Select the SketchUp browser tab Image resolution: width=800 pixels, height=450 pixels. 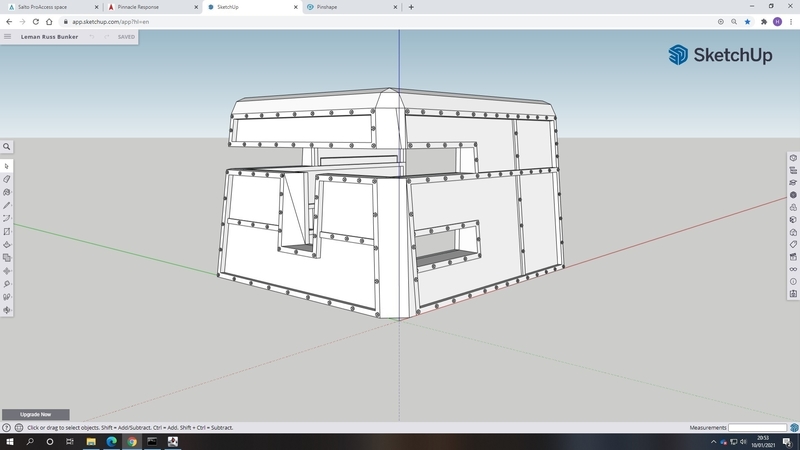click(252, 7)
